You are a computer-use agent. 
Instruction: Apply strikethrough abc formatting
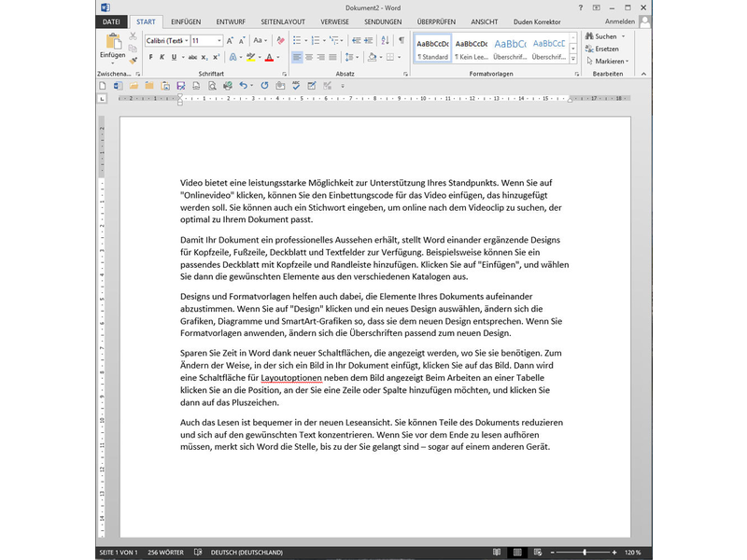(x=192, y=57)
